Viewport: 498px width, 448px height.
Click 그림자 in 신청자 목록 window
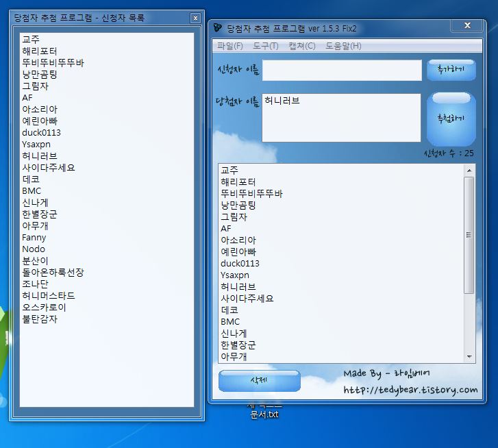tap(35, 86)
